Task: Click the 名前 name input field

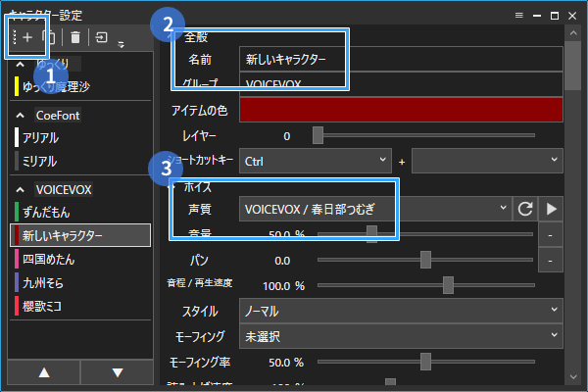Action: coord(401,59)
